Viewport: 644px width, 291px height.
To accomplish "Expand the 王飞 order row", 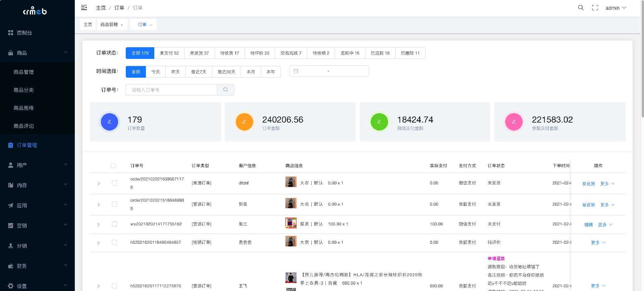I will (x=99, y=286).
